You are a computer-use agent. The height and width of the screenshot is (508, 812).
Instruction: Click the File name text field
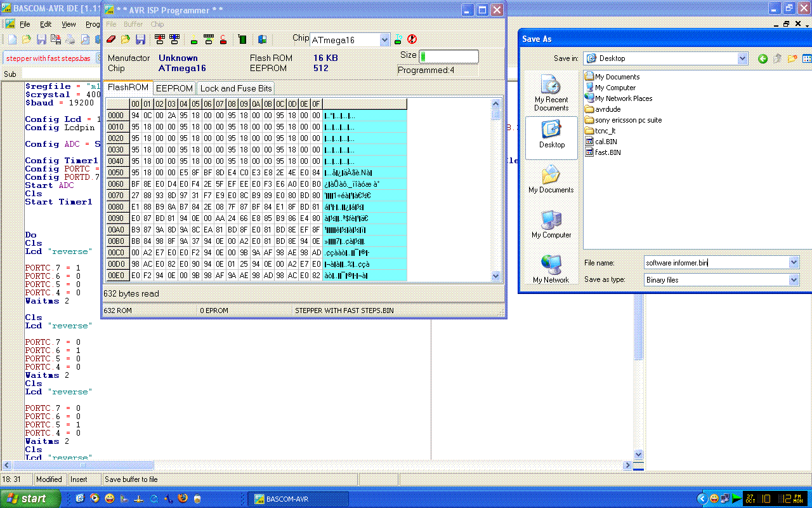pyautogui.click(x=716, y=263)
